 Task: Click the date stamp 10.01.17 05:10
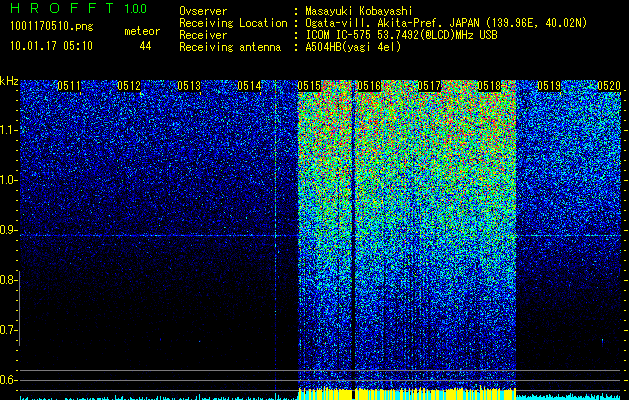tap(51, 46)
